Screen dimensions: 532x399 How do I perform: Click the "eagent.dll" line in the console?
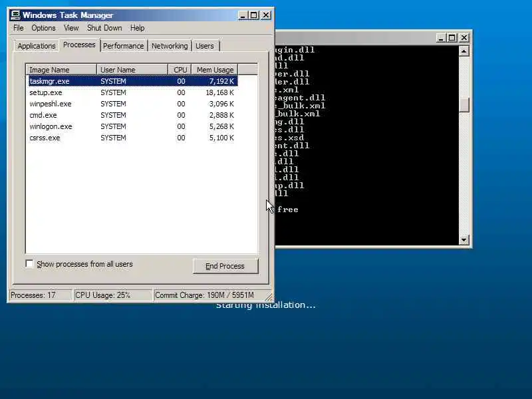300,98
